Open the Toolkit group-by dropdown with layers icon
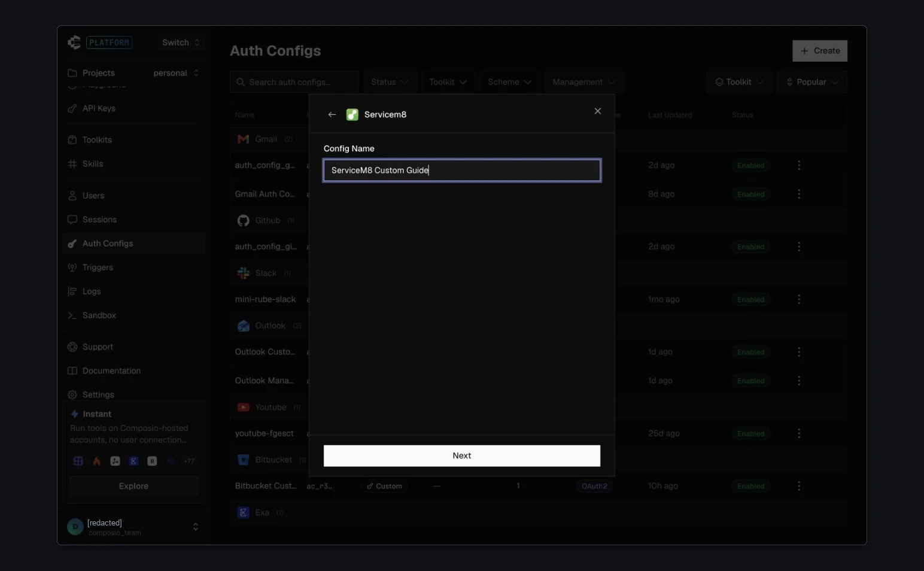This screenshot has height=571, width=924. tap(740, 82)
